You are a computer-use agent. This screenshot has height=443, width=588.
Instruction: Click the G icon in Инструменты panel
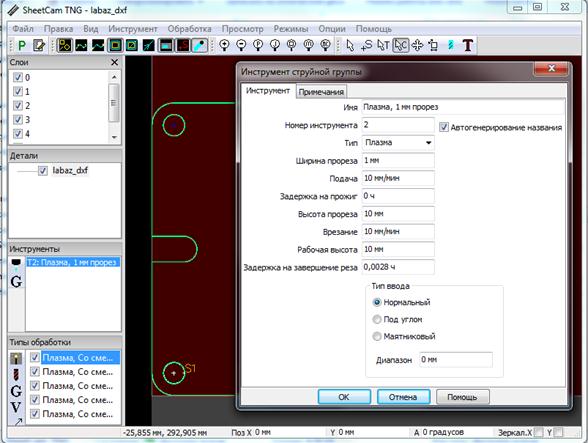[16, 282]
